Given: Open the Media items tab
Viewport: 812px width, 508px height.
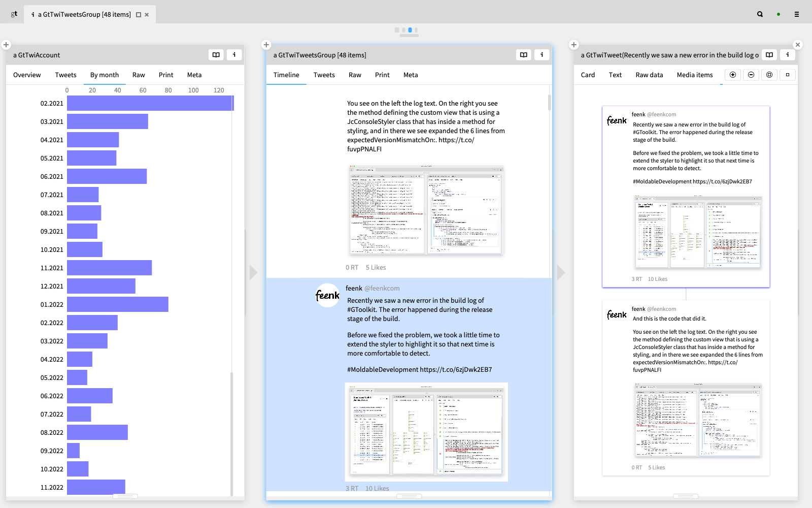Looking at the screenshot, I should point(695,75).
